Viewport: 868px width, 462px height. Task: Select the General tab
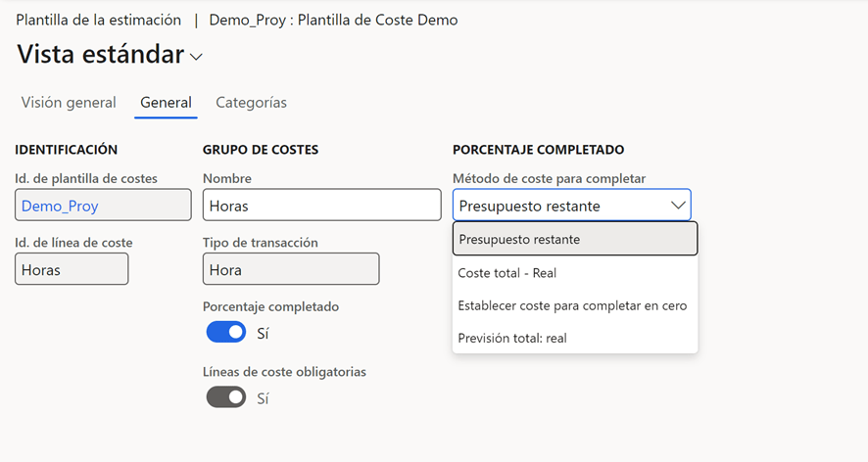(166, 102)
